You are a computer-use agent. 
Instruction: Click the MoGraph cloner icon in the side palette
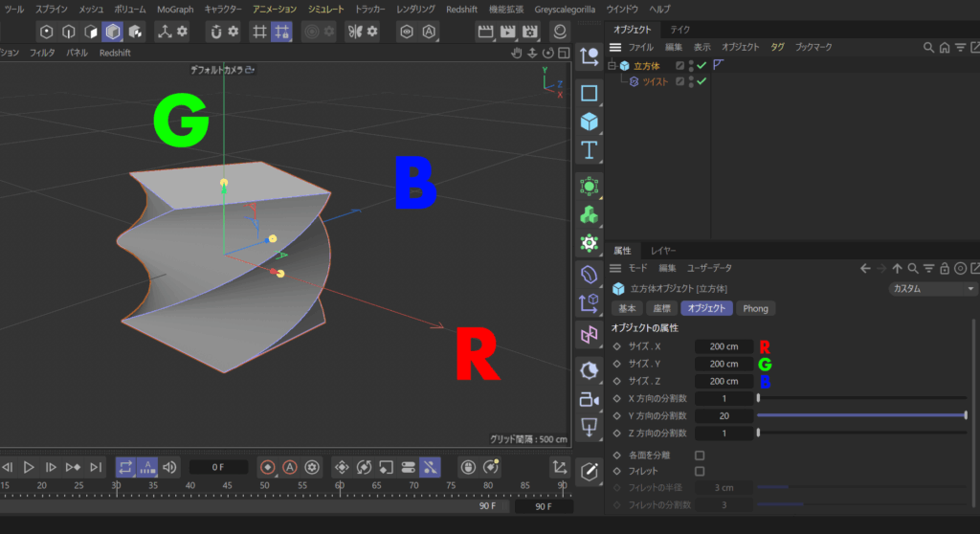[590, 214]
